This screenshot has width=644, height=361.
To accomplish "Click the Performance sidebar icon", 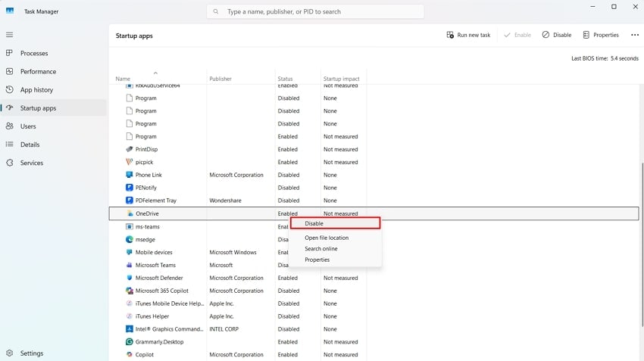I will point(9,71).
